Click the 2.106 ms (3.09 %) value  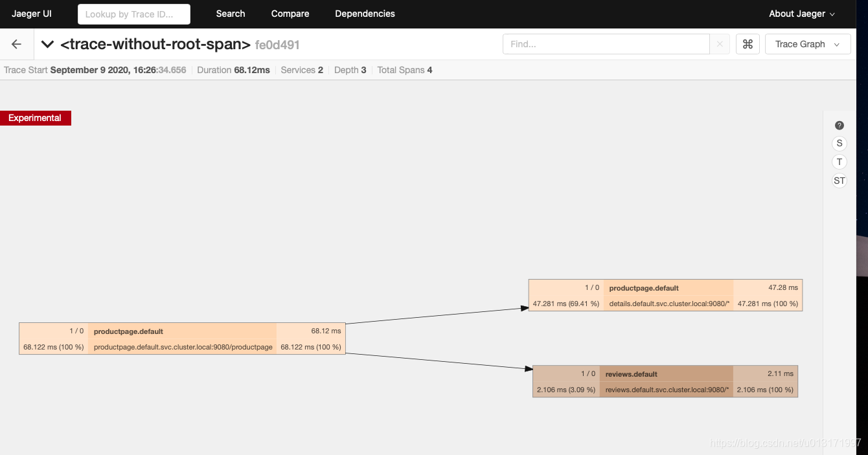(566, 390)
